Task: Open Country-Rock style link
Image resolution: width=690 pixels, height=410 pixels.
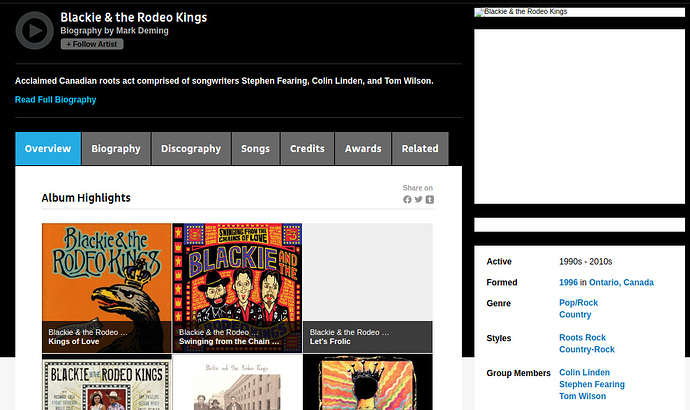Action: coord(587,349)
